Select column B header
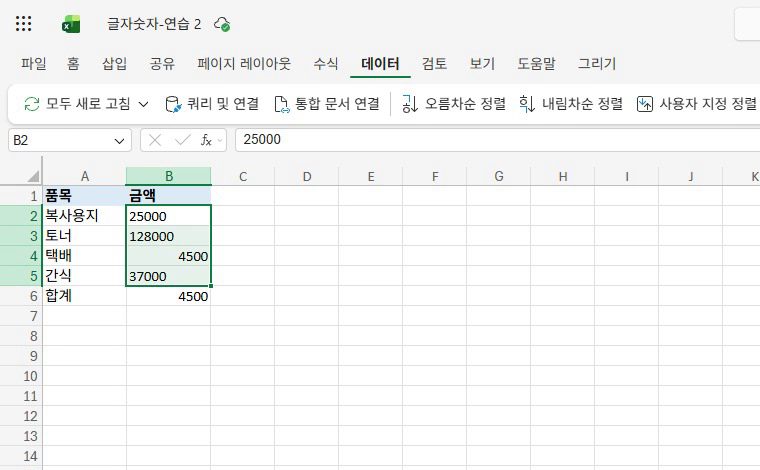The height and width of the screenshot is (470, 760). pos(169,176)
